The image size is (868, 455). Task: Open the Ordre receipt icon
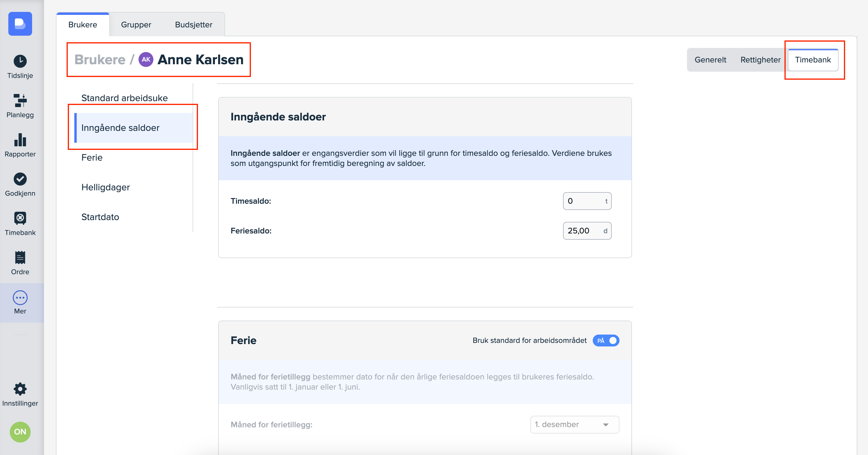coord(20,258)
